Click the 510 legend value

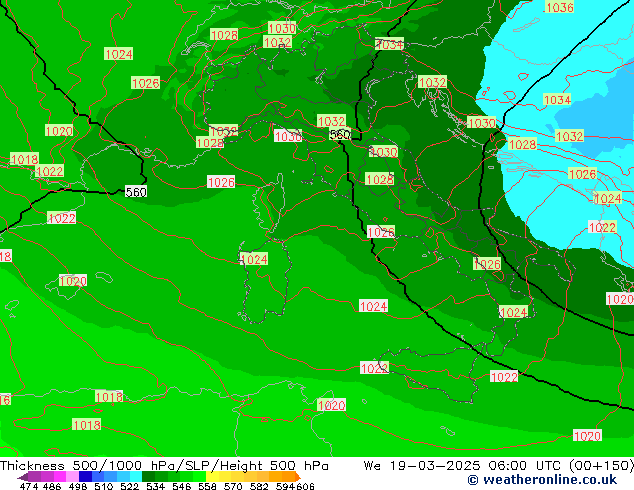pyautogui.click(x=102, y=486)
